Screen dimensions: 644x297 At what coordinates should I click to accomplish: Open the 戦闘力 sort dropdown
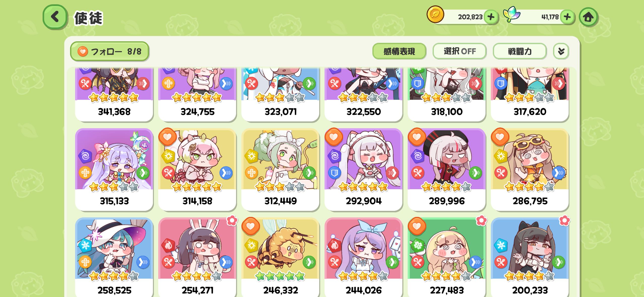coord(520,51)
